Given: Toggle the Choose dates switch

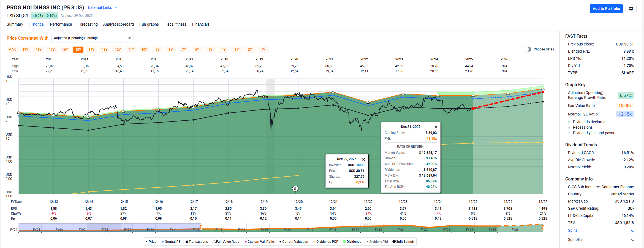Looking at the screenshot, I should click(x=527, y=49).
